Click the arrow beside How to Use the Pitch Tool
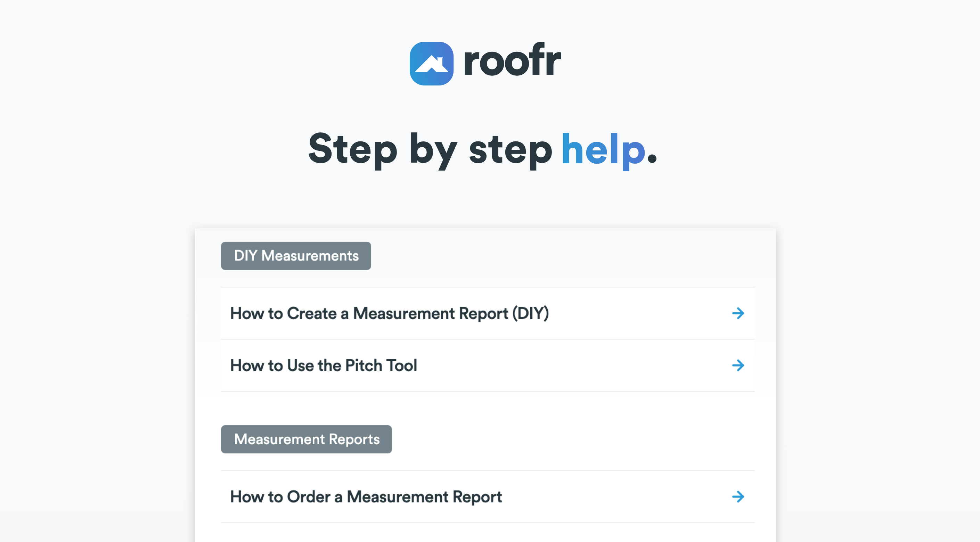Image resolution: width=980 pixels, height=542 pixels. point(738,366)
